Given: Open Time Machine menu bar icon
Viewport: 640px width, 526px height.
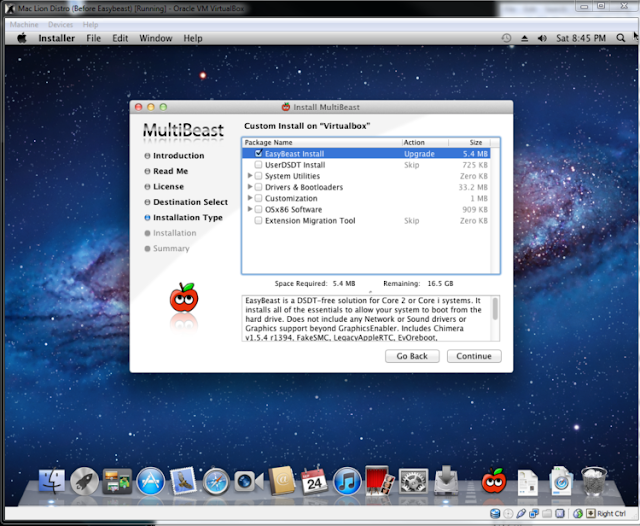Looking at the screenshot, I should [506, 38].
